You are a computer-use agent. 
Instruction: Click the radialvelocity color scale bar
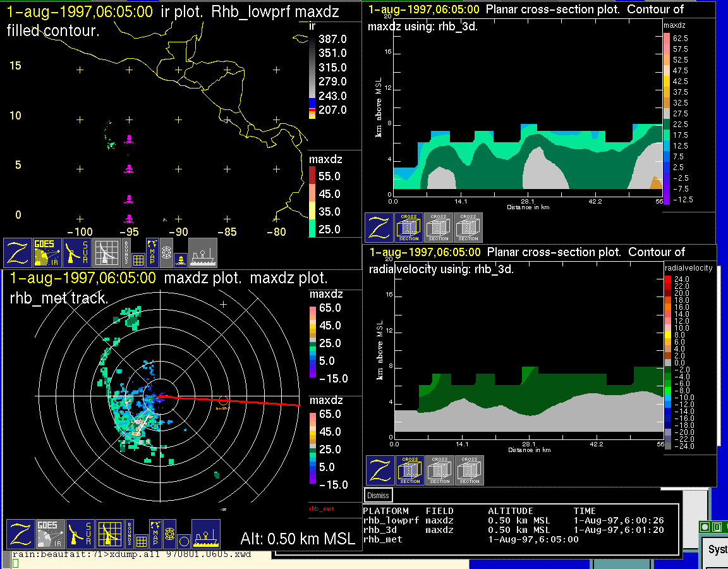(x=667, y=363)
